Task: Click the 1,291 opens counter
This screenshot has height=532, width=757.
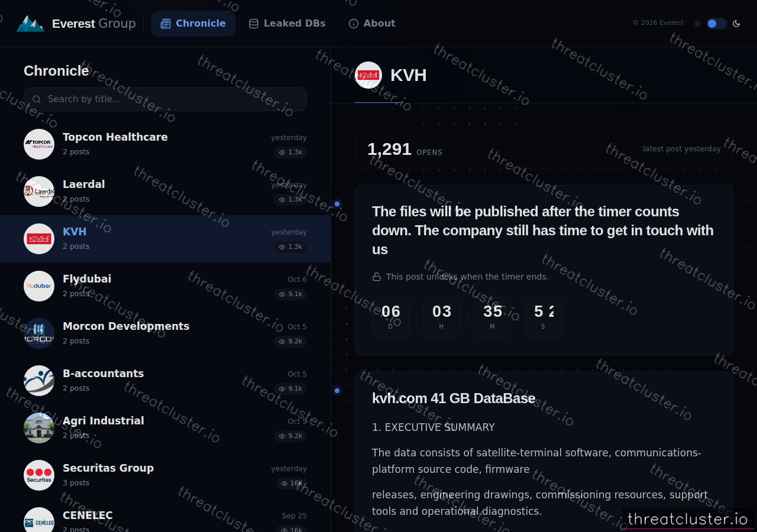Action: tap(405, 150)
